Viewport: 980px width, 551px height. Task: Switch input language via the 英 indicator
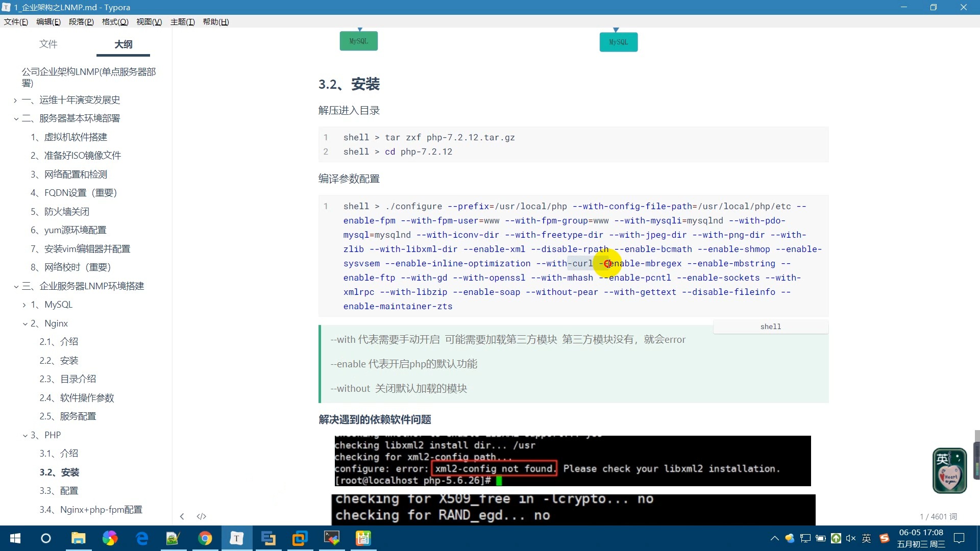tap(866, 538)
